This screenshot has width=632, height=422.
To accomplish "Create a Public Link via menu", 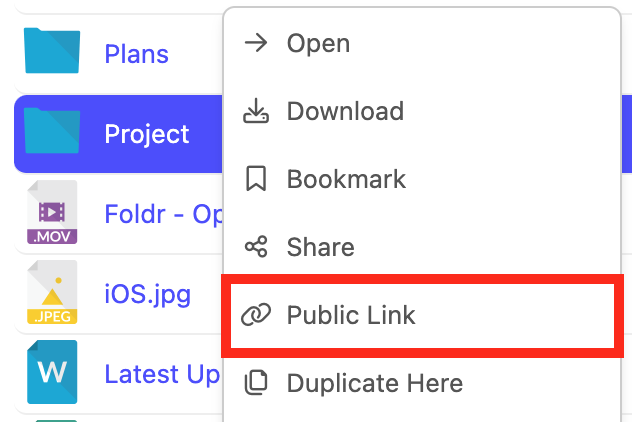I will click(x=351, y=316).
